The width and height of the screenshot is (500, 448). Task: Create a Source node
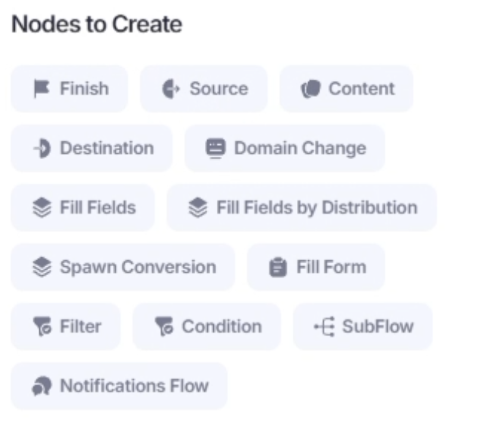tap(204, 89)
